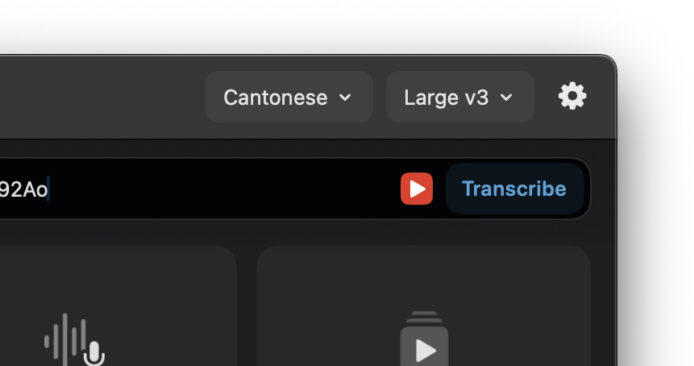The image size is (694, 366).
Task: Click the Cantonese label text
Action: tap(275, 97)
